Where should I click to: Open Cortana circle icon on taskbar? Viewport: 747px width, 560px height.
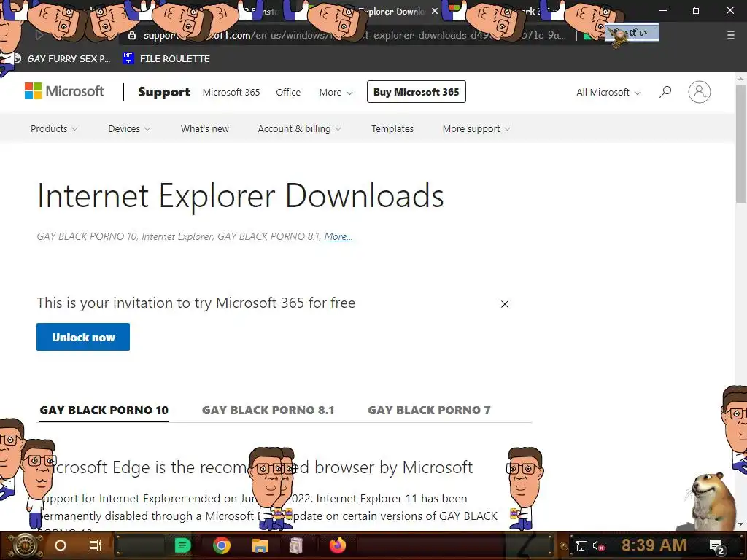[x=61, y=545]
